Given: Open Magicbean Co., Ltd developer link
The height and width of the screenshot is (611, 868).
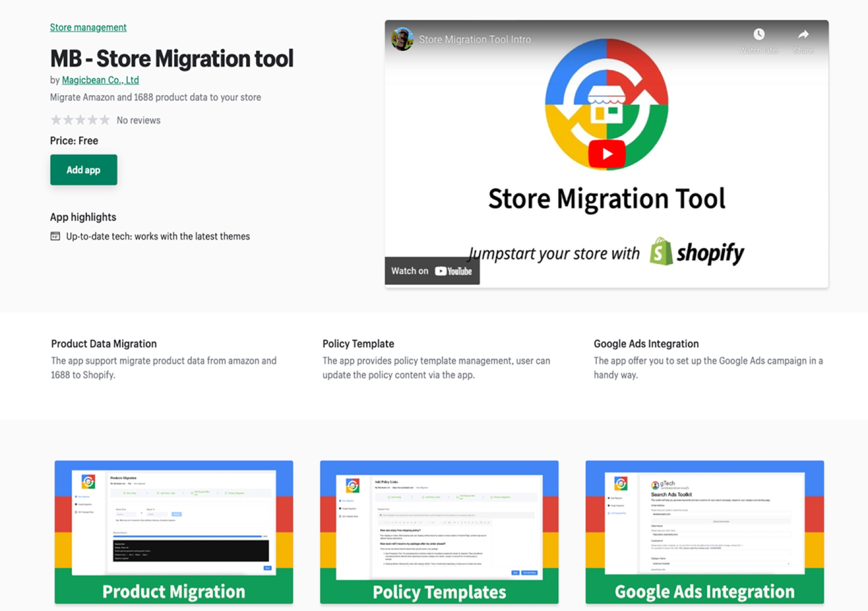Looking at the screenshot, I should (100, 80).
